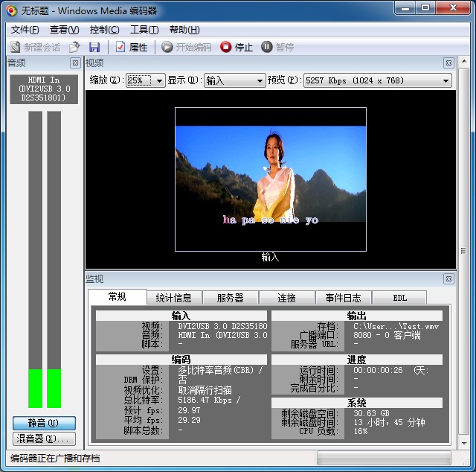Toggle the Mute (静音) audio button
Image resolution: width=476 pixels, height=472 pixels.
(44, 423)
